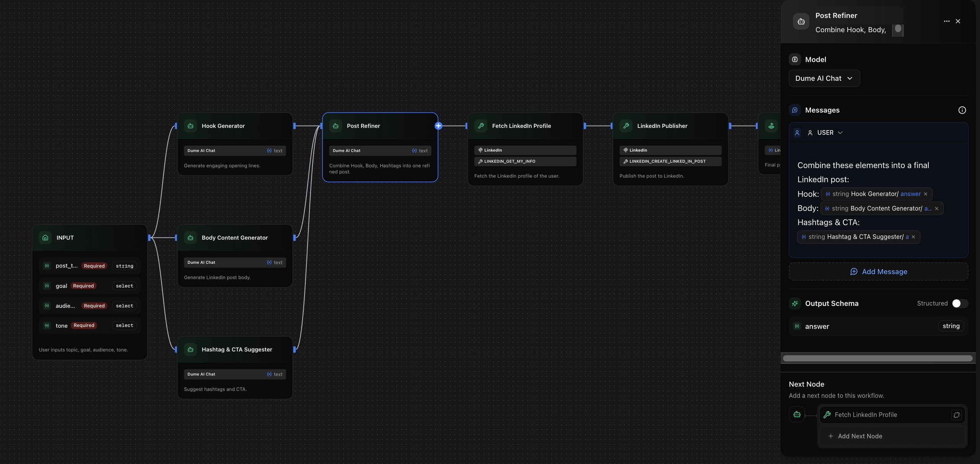Select the Hashtag & CTA Suggester node
This screenshot has width=980, height=464.
236,350
